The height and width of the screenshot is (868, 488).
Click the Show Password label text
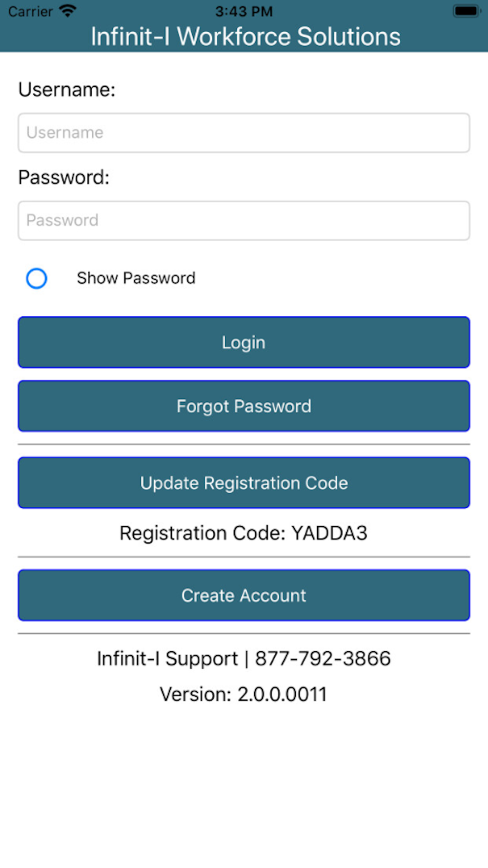[x=136, y=278]
